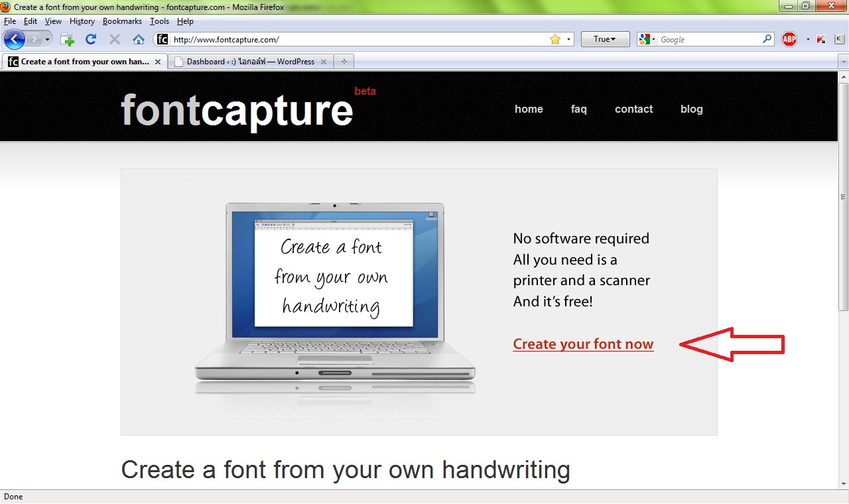Viewport: 849px width, 504px height.
Task: Open the Google search engine selector icon
Action: [646, 40]
